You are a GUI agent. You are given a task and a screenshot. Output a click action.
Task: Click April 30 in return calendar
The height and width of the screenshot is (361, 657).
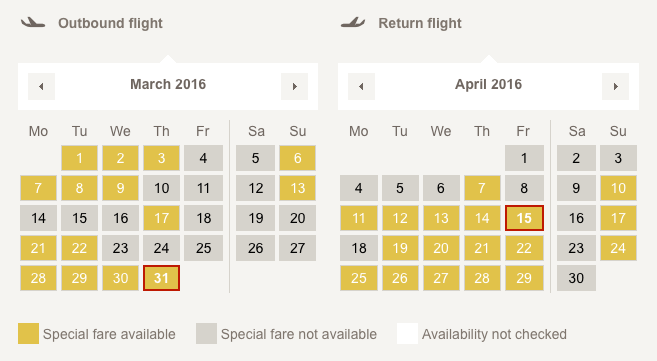[576, 278]
